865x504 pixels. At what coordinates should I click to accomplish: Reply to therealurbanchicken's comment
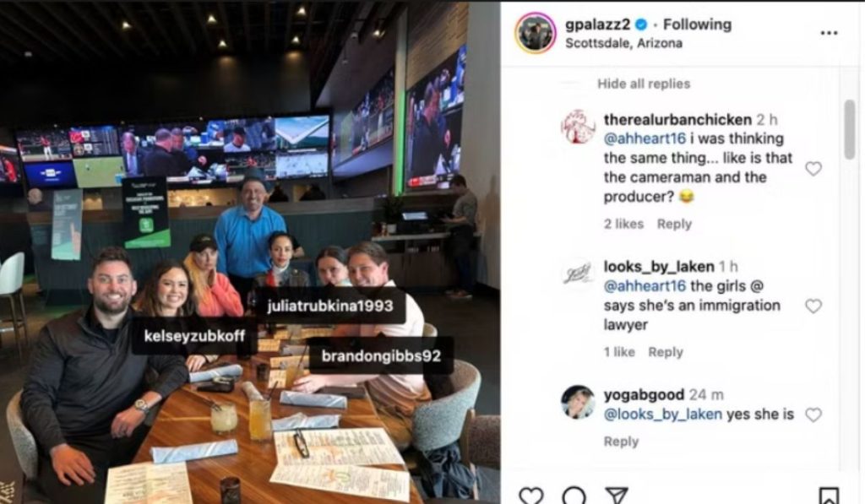[674, 224]
